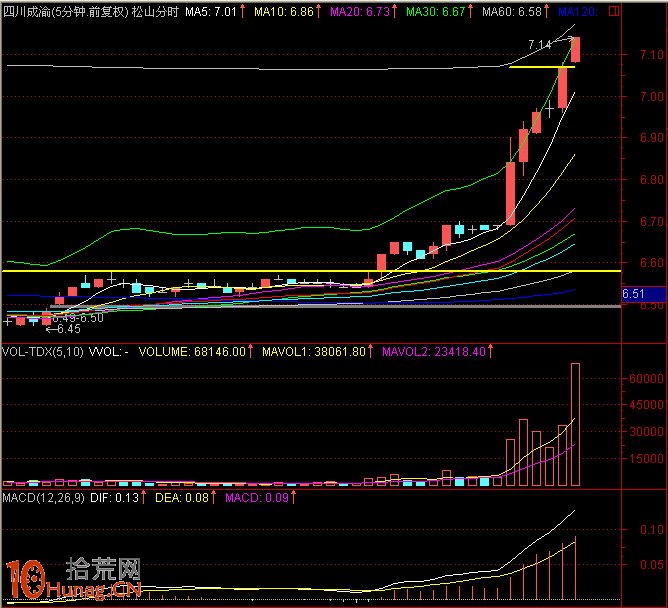Select the tall red candle rising from 6.70
Viewport: 668px width, 608px height.
click(510, 193)
